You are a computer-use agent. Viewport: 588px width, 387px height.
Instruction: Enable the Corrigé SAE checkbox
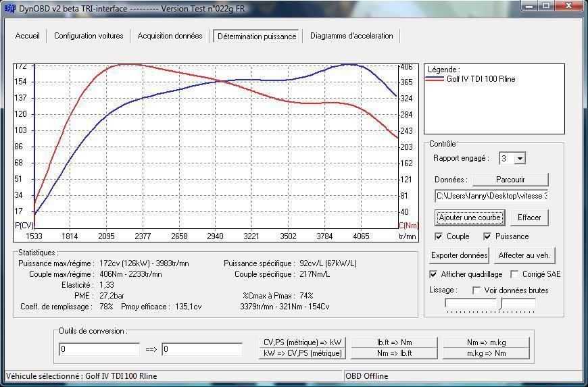pyautogui.click(x=515, y=274)
